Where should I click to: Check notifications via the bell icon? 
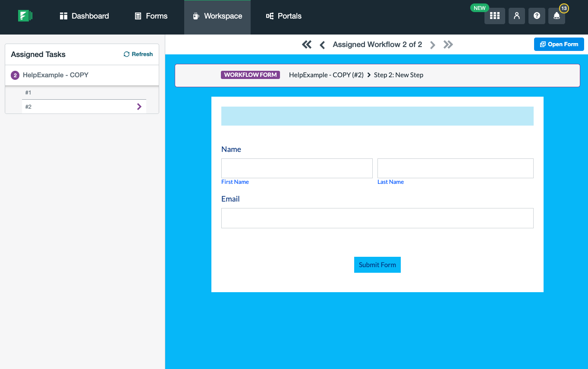[557, 16]
